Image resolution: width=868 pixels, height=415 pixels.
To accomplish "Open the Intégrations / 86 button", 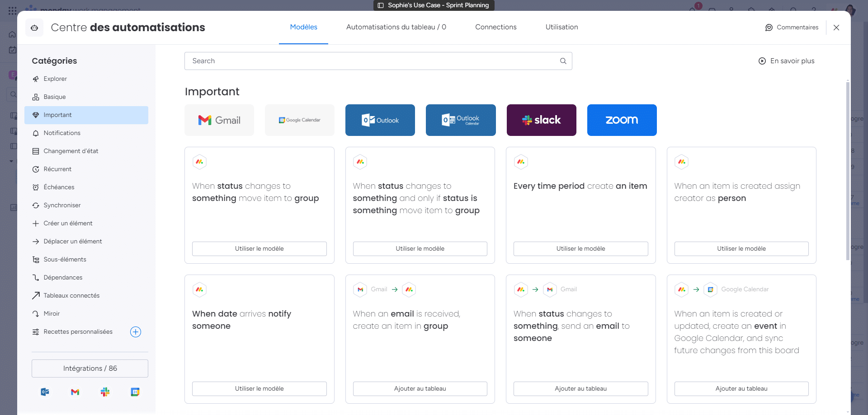I will pyautogui.click(x=90, y=368).
